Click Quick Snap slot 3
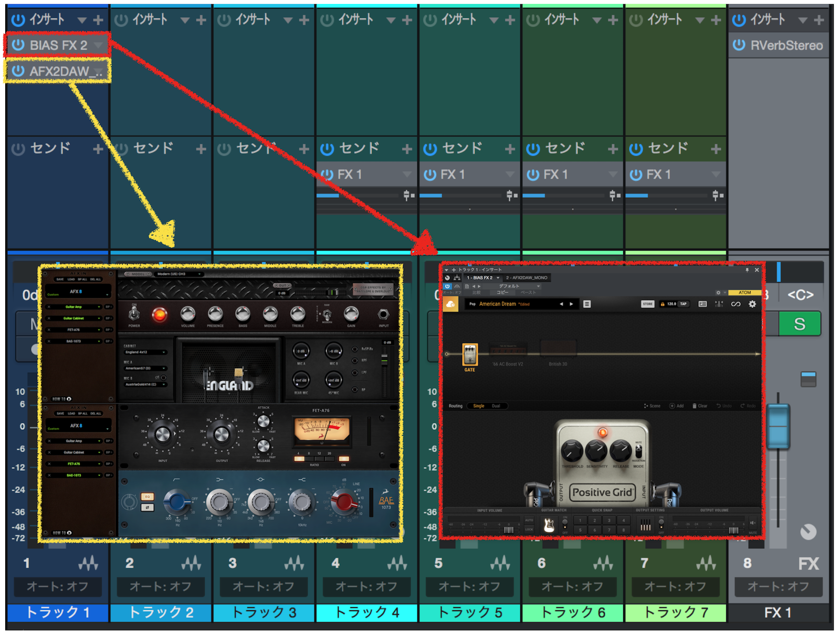840x637 pixels. [x=609, y=521]
